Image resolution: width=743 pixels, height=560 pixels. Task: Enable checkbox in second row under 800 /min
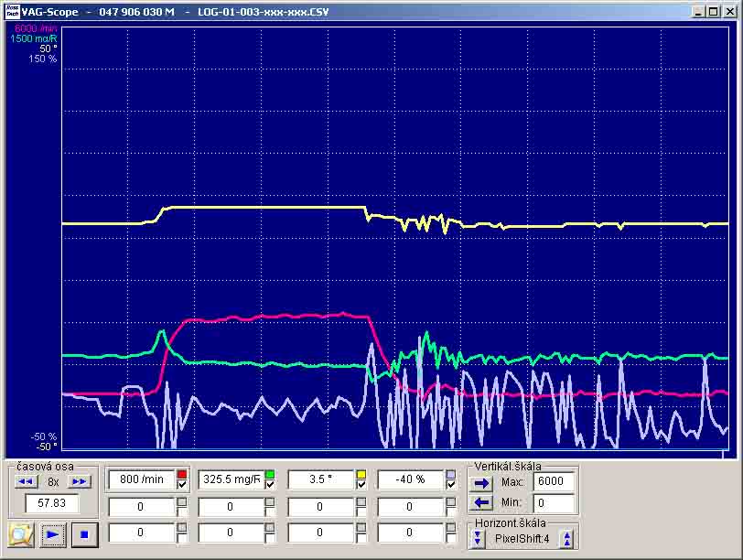[182, 512]
